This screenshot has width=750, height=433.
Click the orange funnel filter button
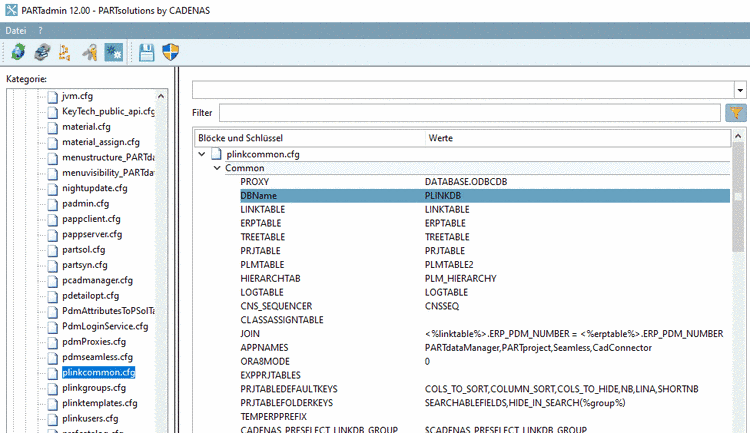pyautogui.click(x=736, y=113)
